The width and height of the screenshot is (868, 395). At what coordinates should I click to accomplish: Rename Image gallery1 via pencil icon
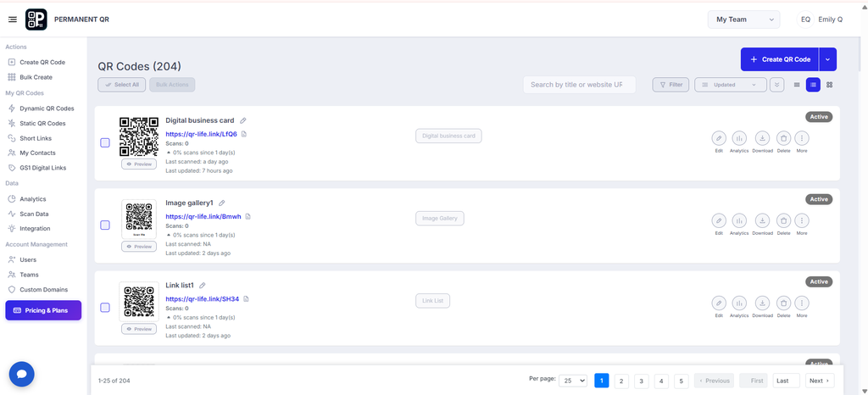[222, 203]
